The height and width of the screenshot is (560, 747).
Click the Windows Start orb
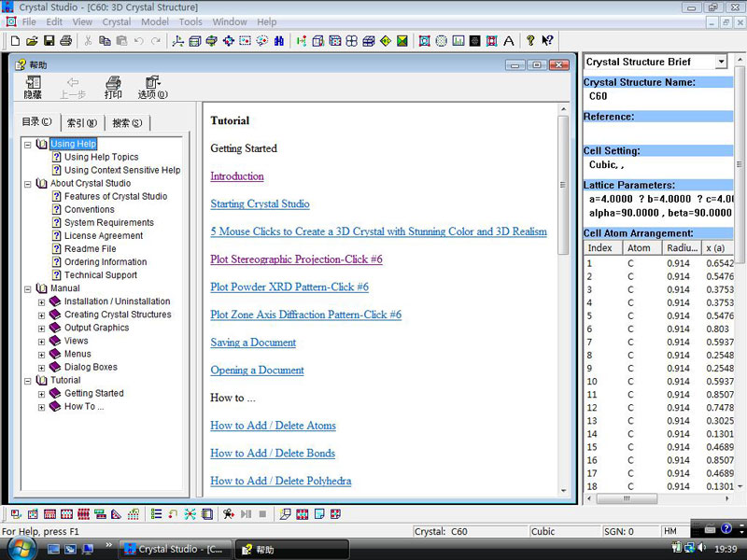click(21, 549)
